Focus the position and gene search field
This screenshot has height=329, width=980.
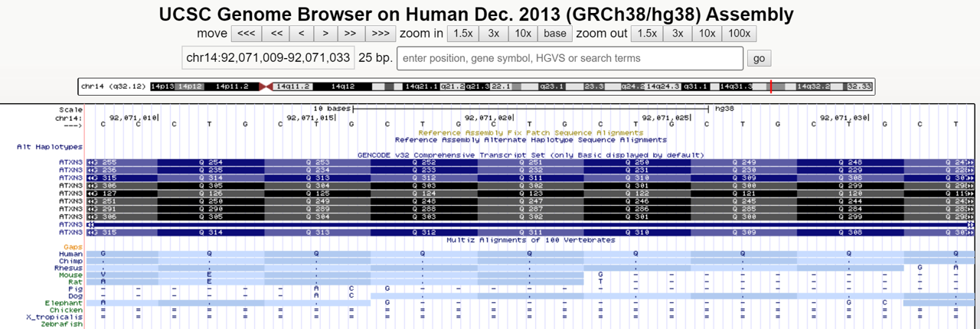[570, 58]
